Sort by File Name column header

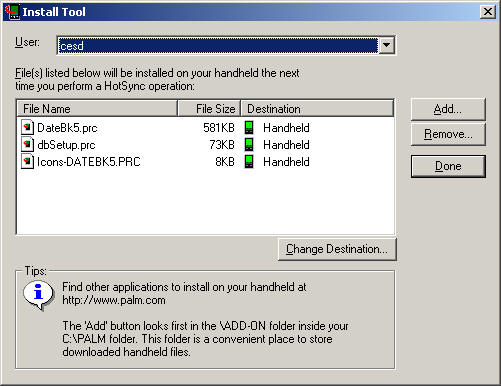click(97, 109)
